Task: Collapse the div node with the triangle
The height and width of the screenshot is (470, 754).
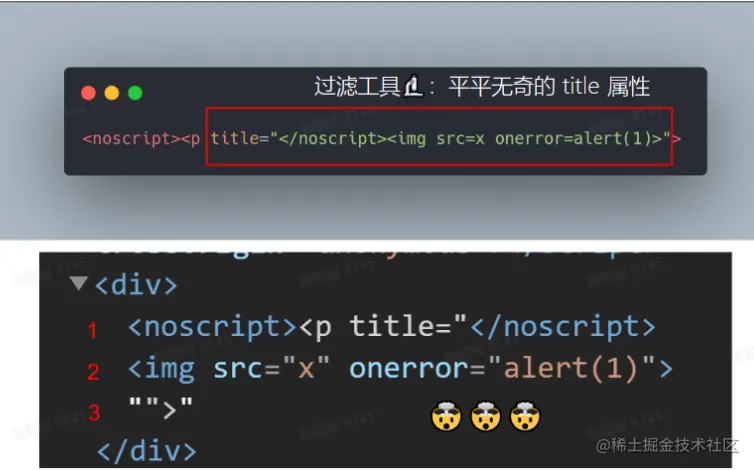Action: pyautogui.click(x=78, y=283)
